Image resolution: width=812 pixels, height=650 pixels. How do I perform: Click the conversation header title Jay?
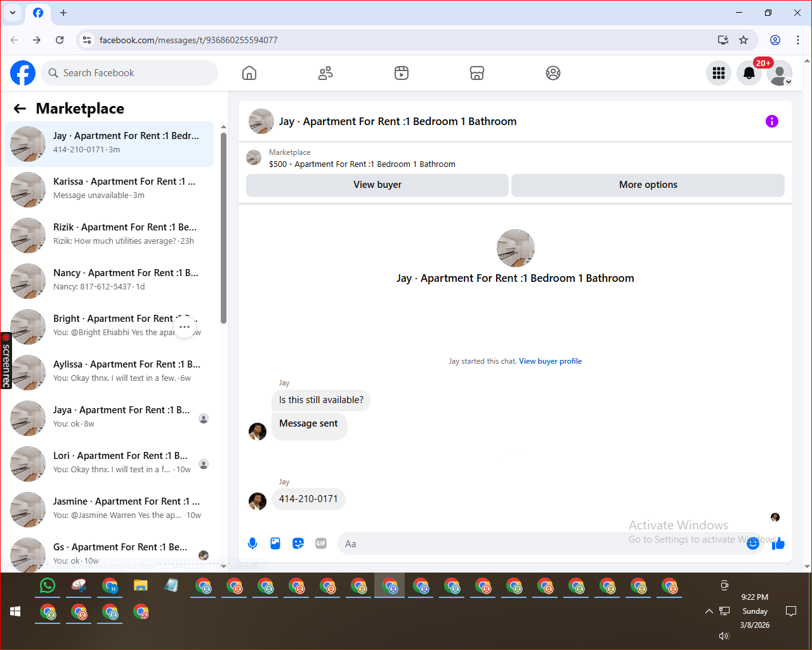point(398,121)
